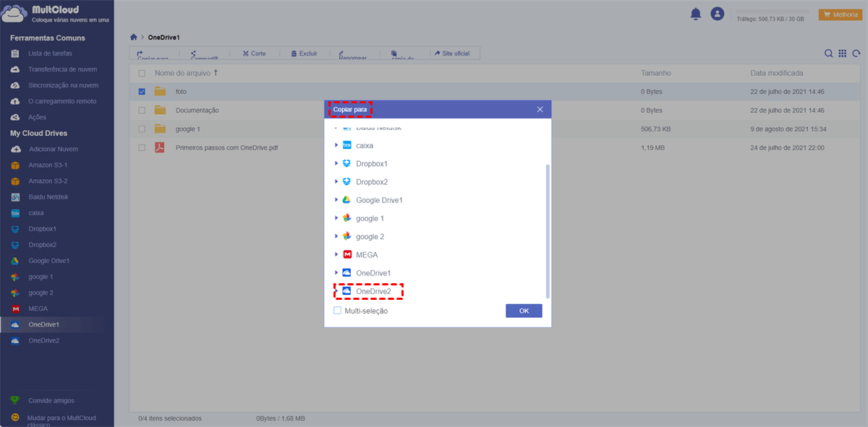The width and height of the screenshot is (868, 427).
Task: Select MEGA label in dialog tree
Action: (x=367, y=254)
